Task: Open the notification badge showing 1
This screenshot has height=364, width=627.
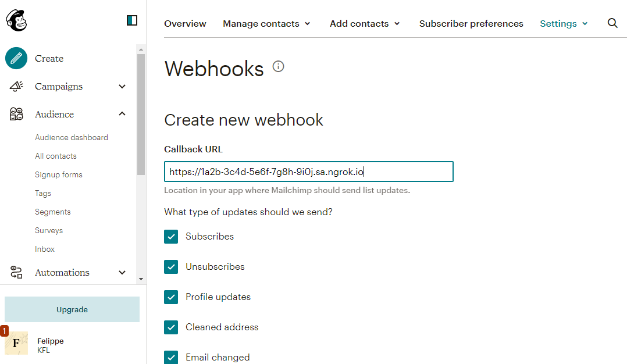Action: click(x=4, y=330)
